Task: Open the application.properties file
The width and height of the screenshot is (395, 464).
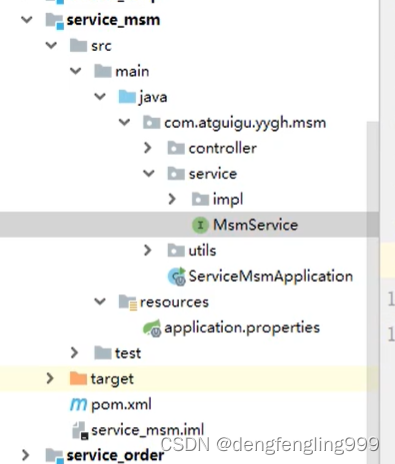Action: click(x=242, y=328)
